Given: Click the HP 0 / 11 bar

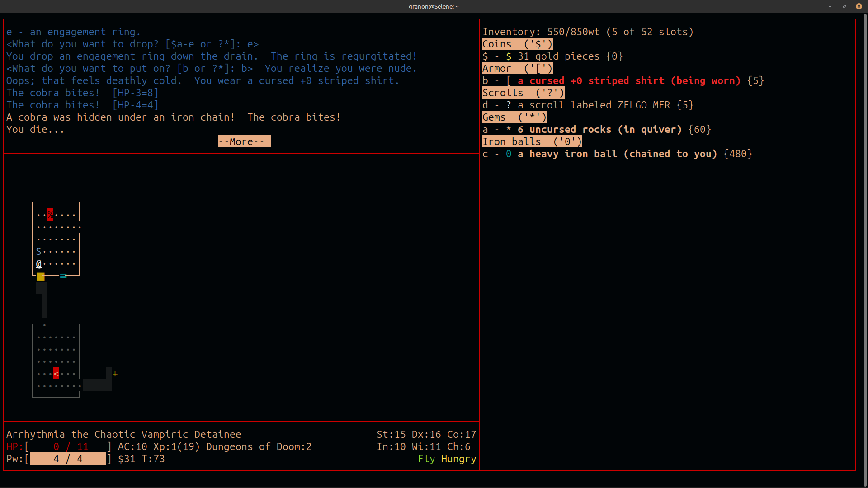Looking at the screenshot, I should (x=59, y=446).
